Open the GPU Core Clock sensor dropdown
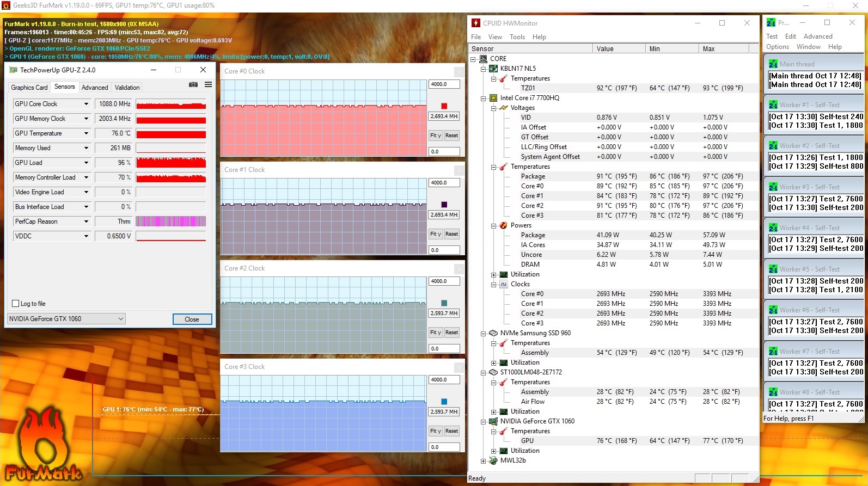The image size is (868, 486). [86, 104]
